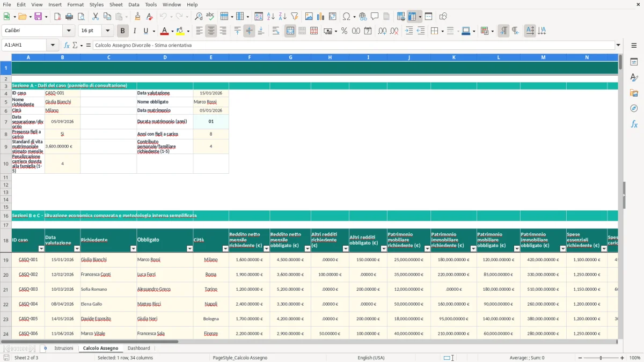
Task: Click the AutoFilter funnel icon
Action: point(294,17)
